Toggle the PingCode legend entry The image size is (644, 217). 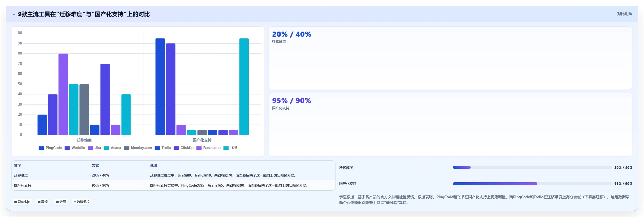pos(50,148)
